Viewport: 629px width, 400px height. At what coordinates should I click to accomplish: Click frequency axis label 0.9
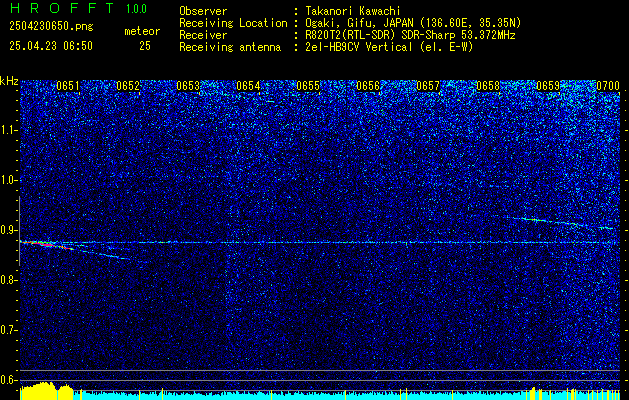(x=9, y=230)
